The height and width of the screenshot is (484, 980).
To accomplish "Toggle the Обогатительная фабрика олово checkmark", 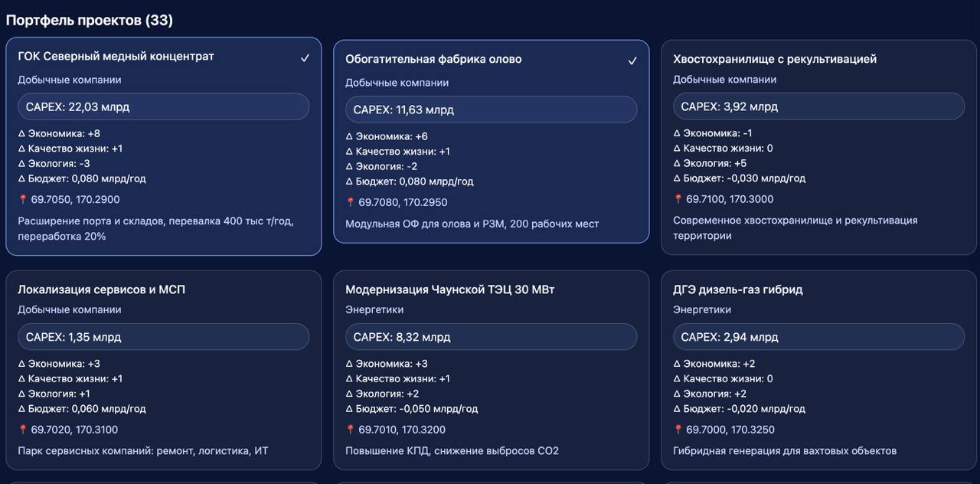I will click(632, 60).
